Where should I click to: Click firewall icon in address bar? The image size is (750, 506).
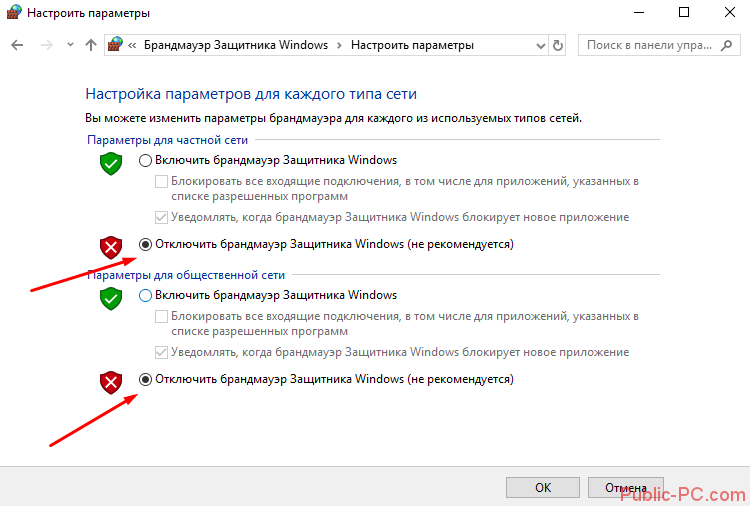coord(115,44)
